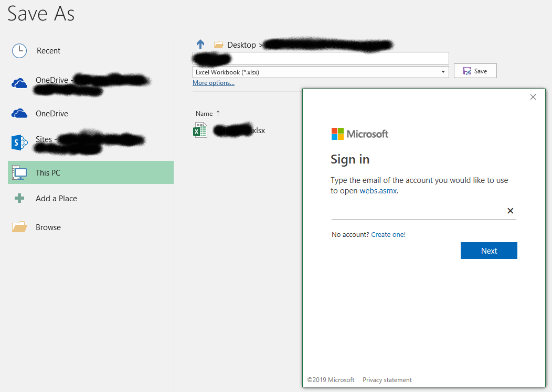Viewport: 552px width, 392px height.
Task: Select This PC location
Action: click(91, 172)
